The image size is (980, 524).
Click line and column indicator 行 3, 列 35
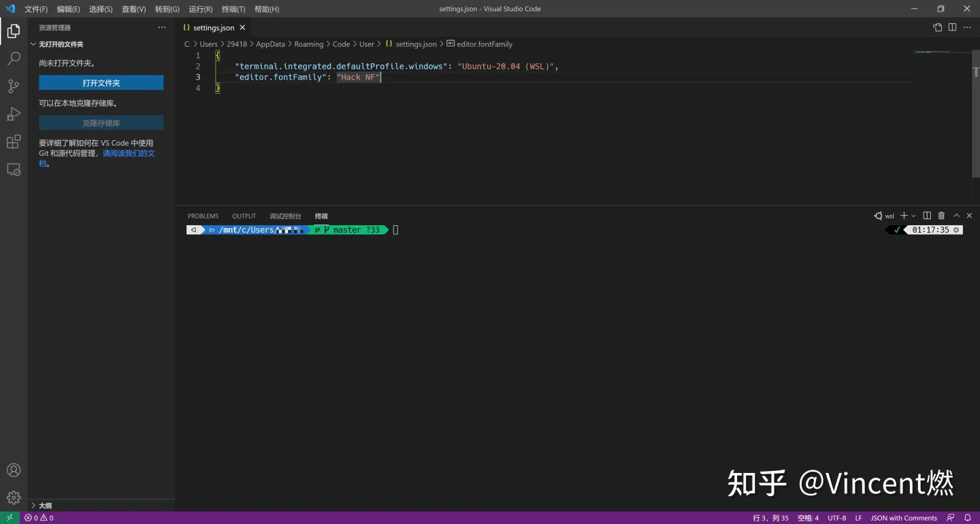point(770,518)
